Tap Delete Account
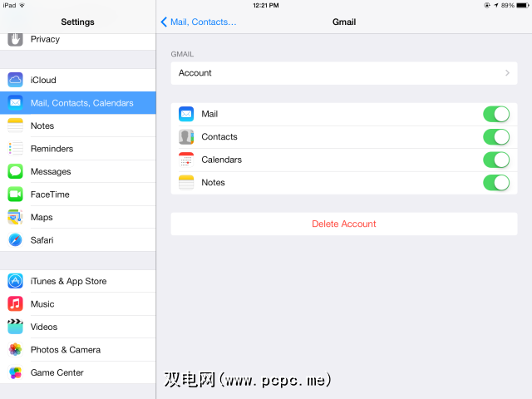 343,224
